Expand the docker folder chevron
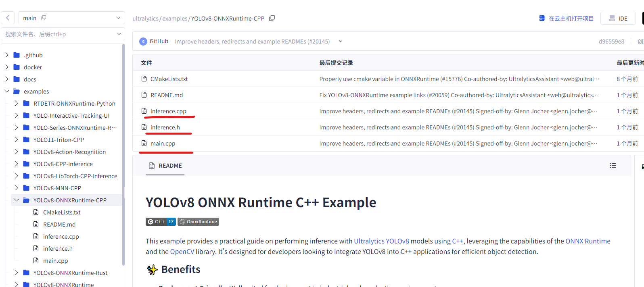This screenshot has height=287, width=644. 7,67
